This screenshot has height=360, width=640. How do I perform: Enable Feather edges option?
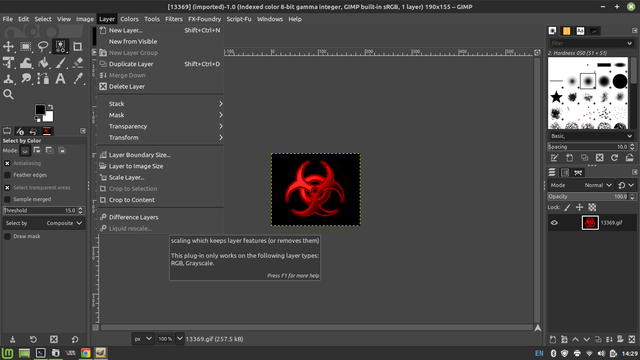click(7, 175)
